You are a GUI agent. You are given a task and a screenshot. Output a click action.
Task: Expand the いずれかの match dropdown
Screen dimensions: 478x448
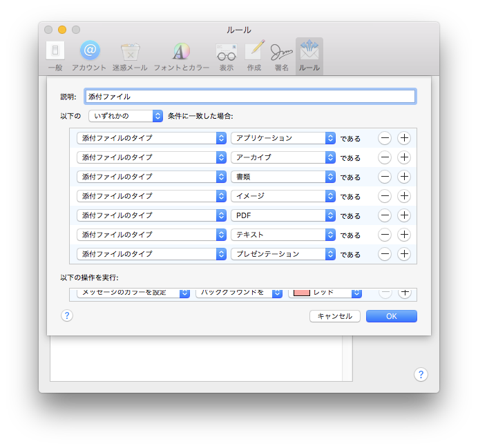126,116
